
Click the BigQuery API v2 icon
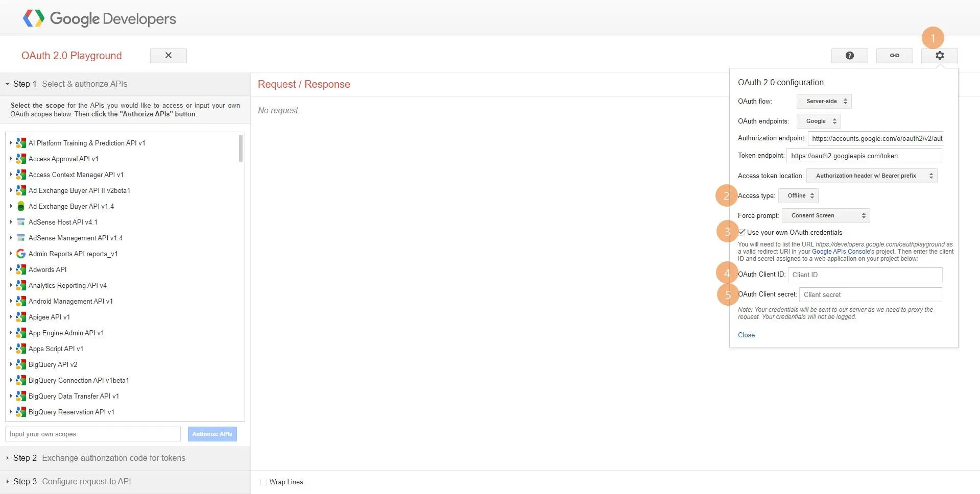[21, 364]
